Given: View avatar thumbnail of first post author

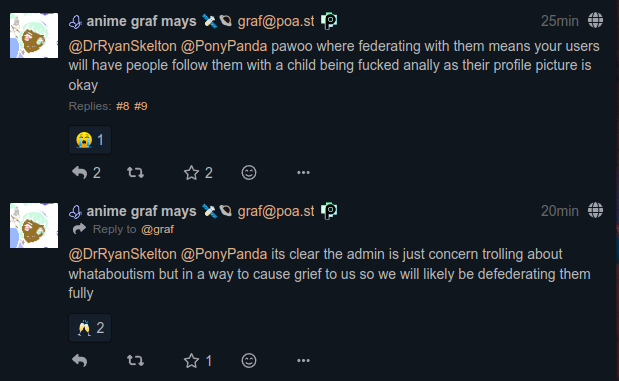Looking at the screenshot, I should [x=34, y=36].
